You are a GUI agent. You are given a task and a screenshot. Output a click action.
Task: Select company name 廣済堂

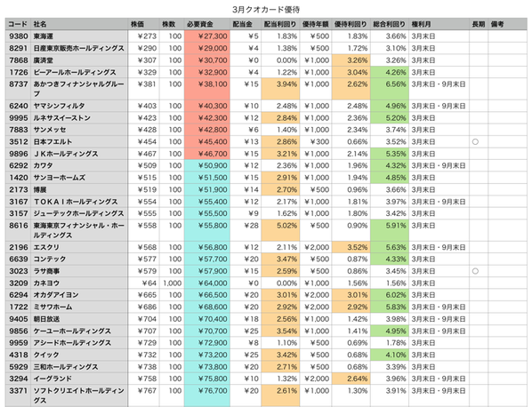tap(43, 60)
